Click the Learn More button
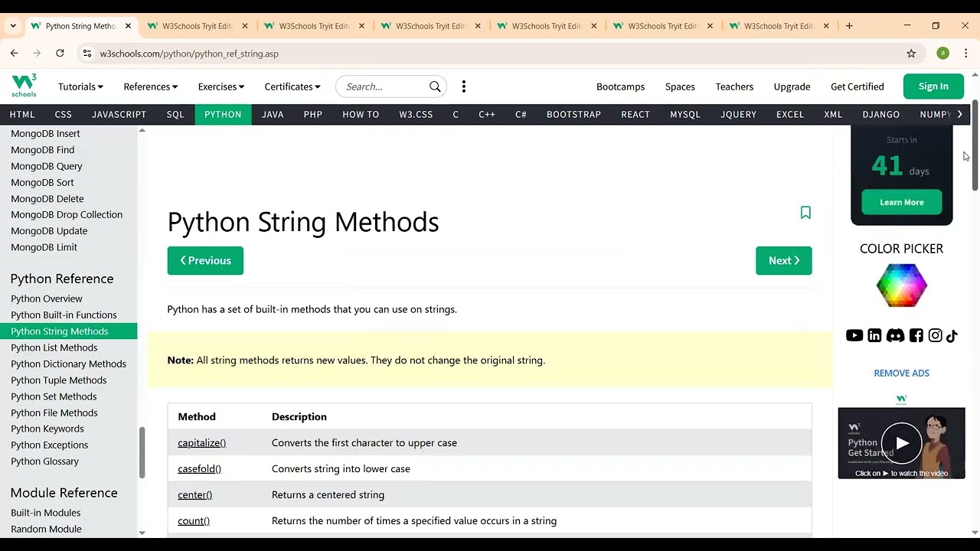This screenshot has width=980, height=551. 902,202
